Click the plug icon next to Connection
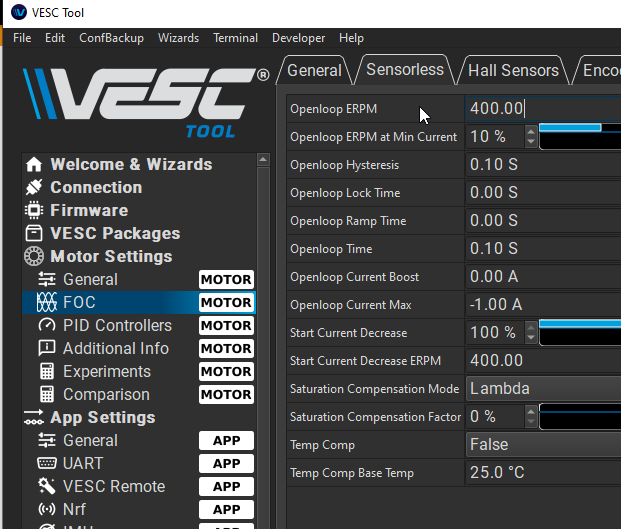Viewport: 621px width, 529px height. 34,188
